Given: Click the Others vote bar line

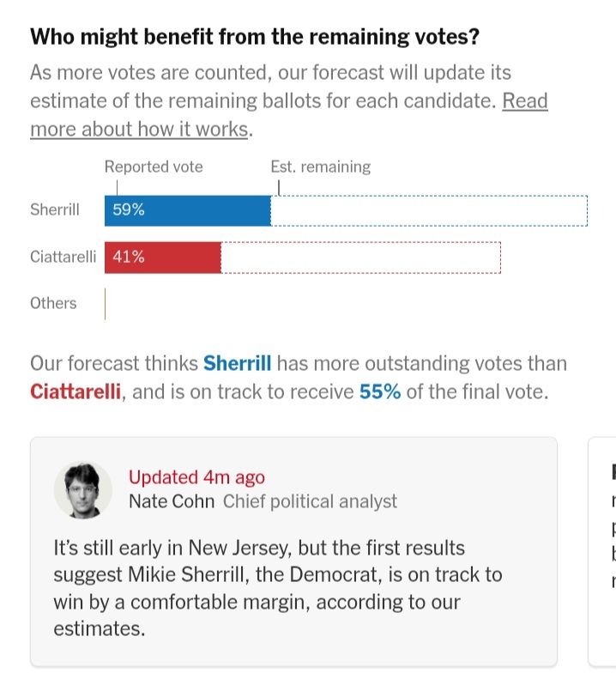Looking at the screenshot, I should point(106,303).
